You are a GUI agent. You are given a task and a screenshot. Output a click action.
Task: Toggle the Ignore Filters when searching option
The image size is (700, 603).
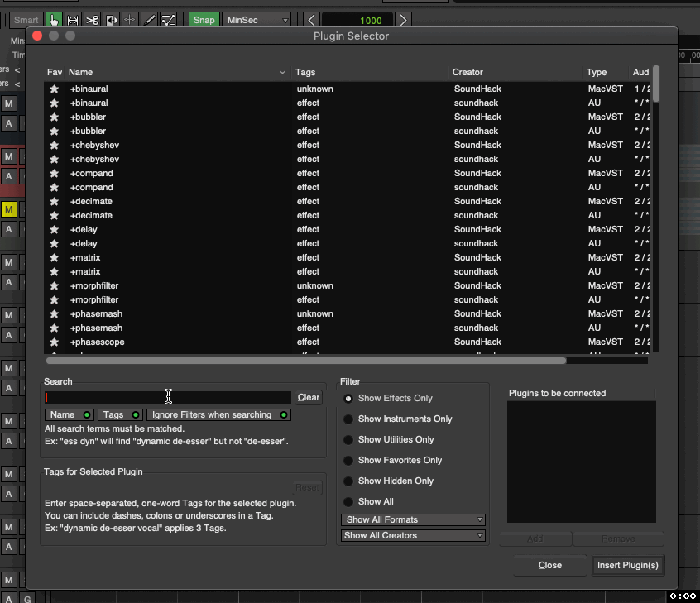(218, 414)
